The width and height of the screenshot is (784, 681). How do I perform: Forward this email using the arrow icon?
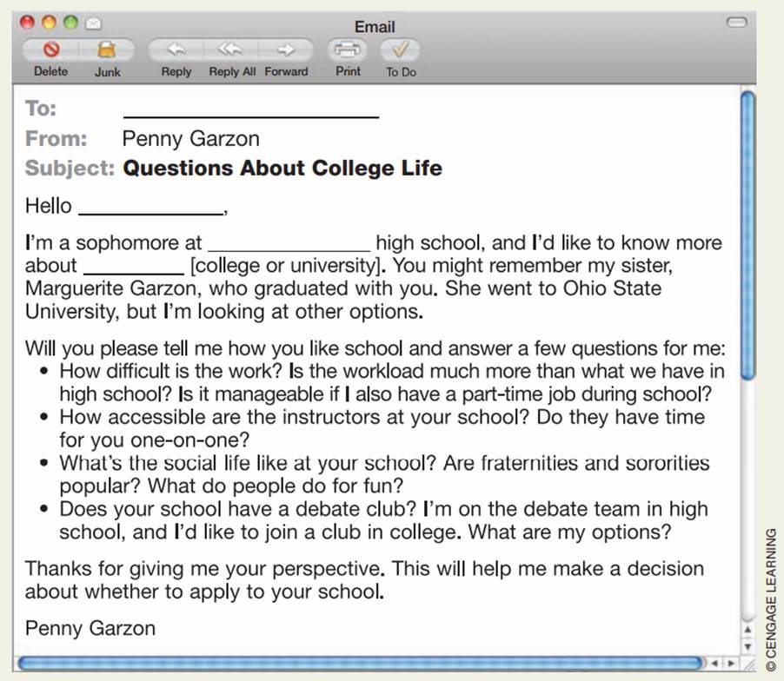286,50
